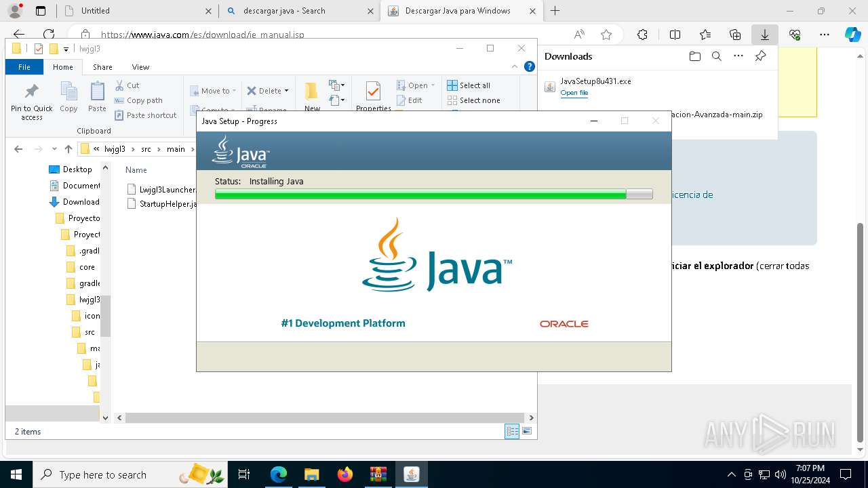Expand Easy access dropdown in Explorer ribbon
868x488 pixels.
pos(337,100)
